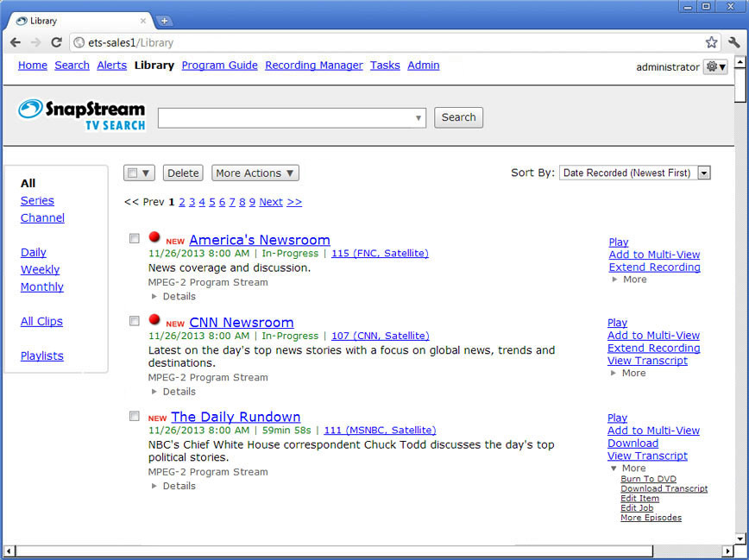
Task: Click red recording icon for CNN Newsroom
Action: point(154,320)
